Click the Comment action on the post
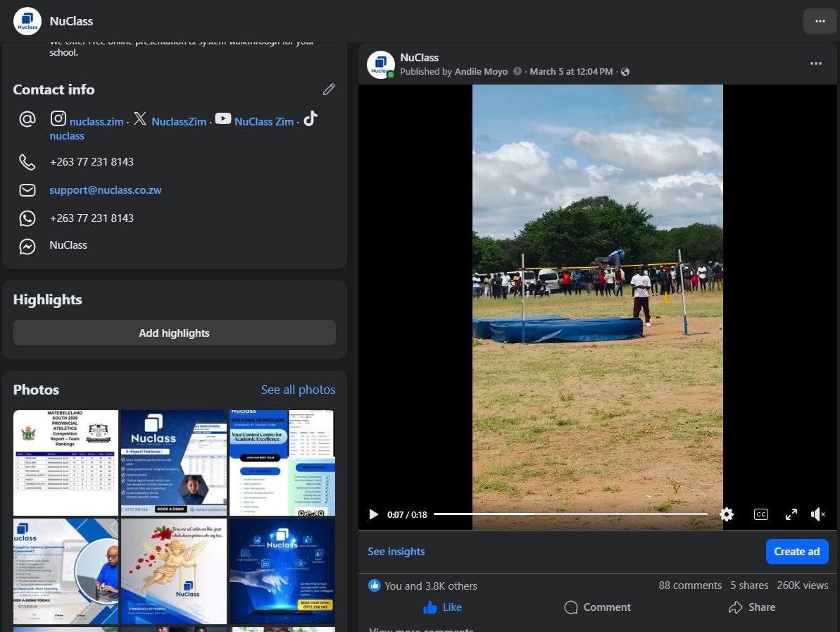The width and height of the screenshot is (840, 632). pos(596,607)
